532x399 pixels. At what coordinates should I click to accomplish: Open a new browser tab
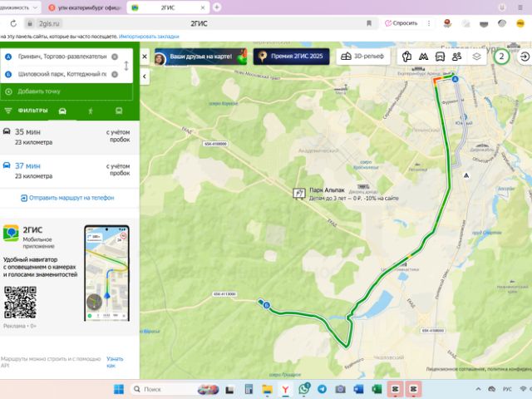pyautogui.click(x=217, y=7)
